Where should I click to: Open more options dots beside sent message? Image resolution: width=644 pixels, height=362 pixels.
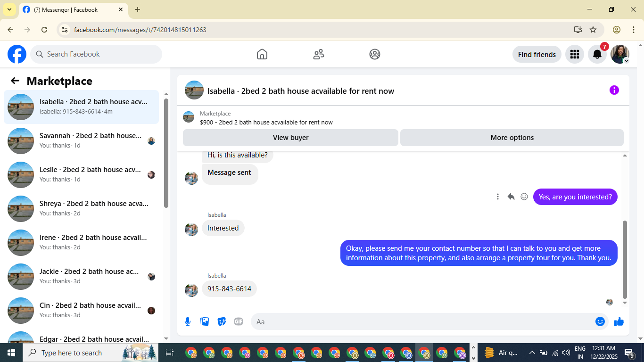tap(497, 197)
